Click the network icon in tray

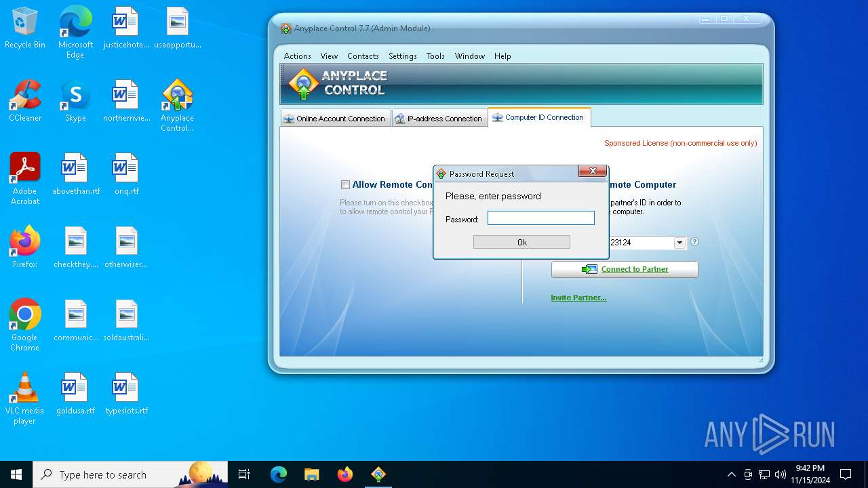pos(764,474)
